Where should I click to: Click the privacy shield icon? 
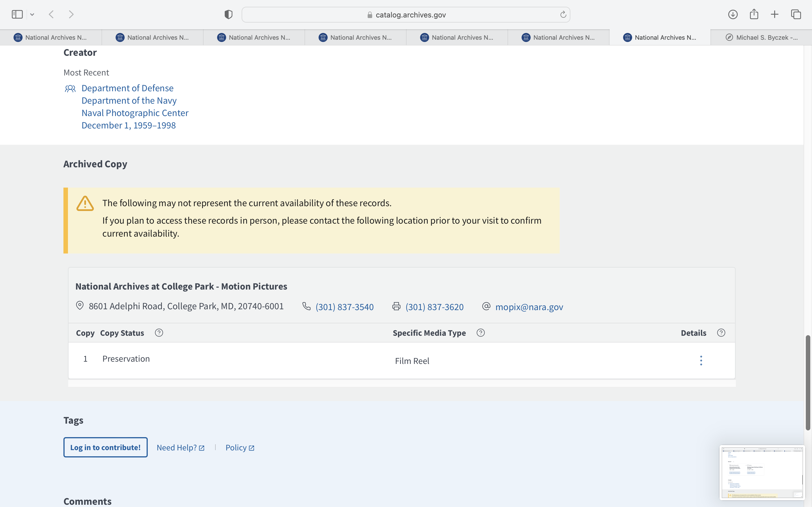[228, 14]
